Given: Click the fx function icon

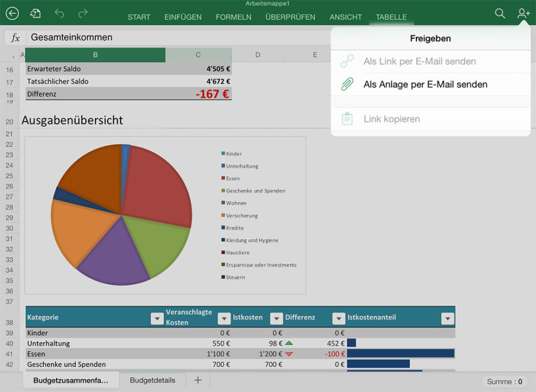Looking at the screenshot, I should click(x=16, y=38).
